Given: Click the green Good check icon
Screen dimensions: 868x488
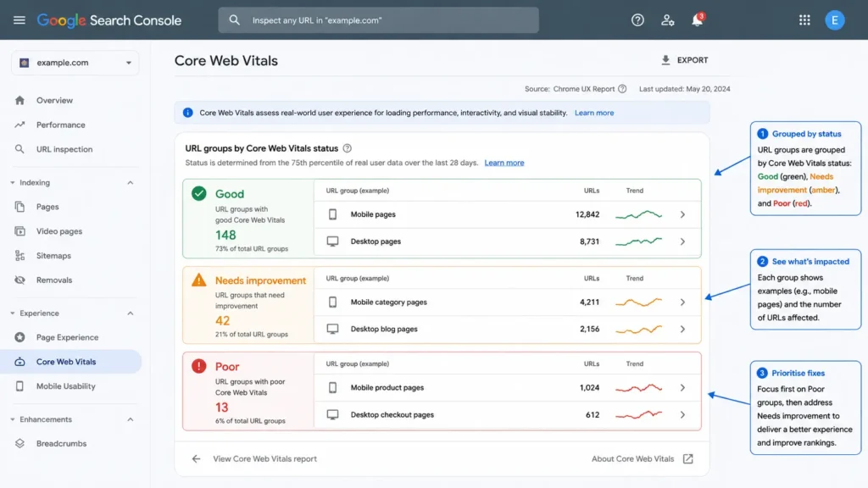Looking at the screenshot, I should tap(198, 193).
